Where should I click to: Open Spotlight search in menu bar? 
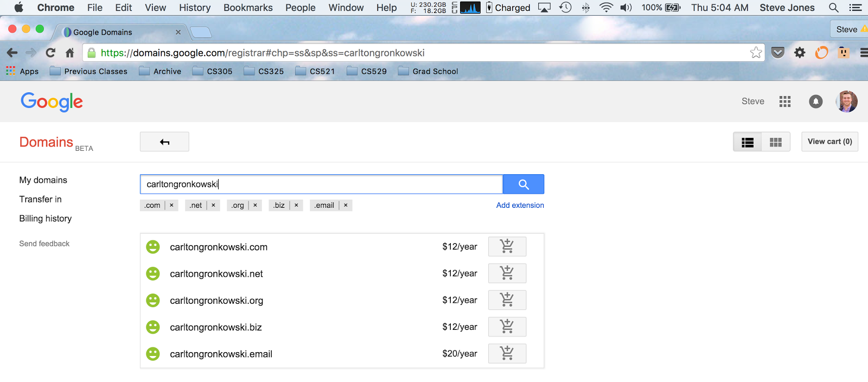click(x=834, y=8)
